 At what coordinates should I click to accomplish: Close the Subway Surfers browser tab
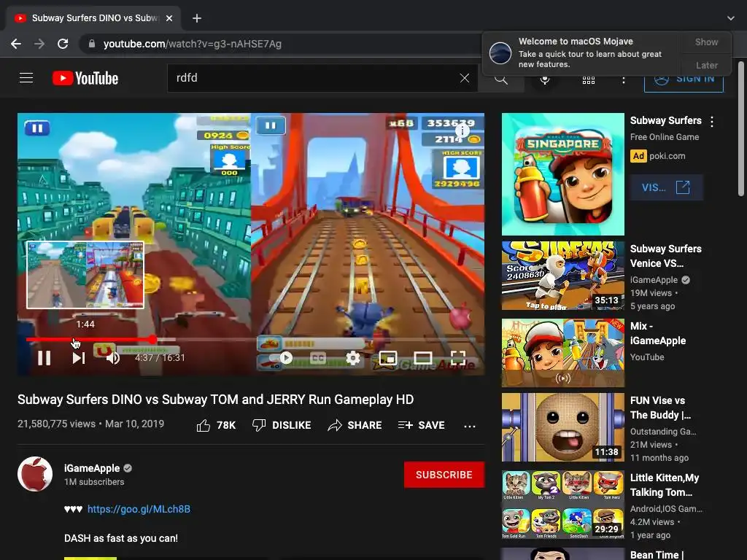(169, 18)
